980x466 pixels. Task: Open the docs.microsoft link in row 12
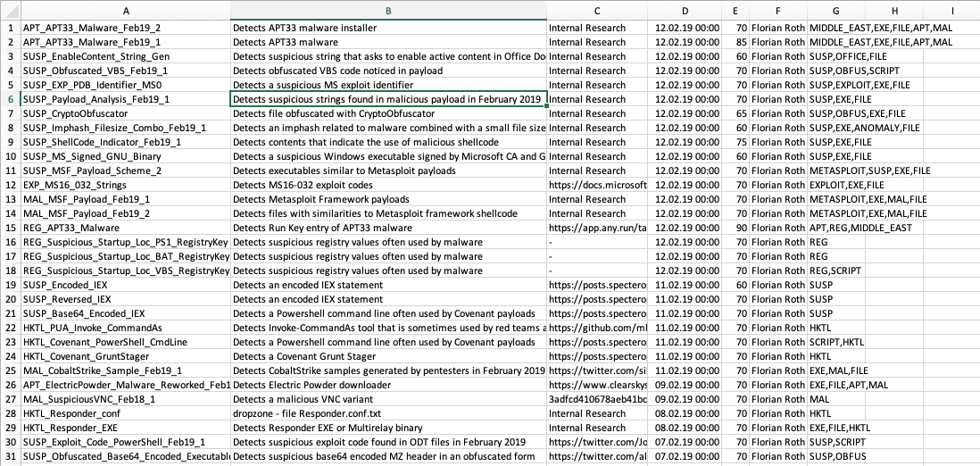597,185
